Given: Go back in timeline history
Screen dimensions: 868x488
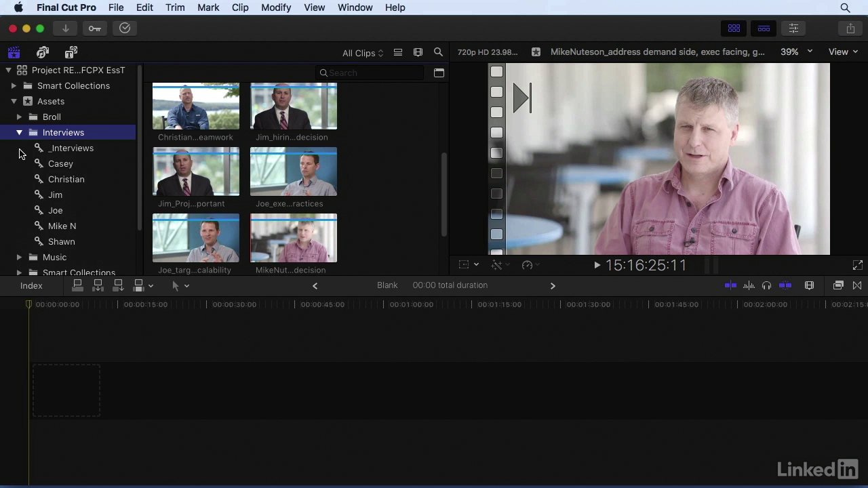Looking at the screenshot, I should (x=315, y=285).
